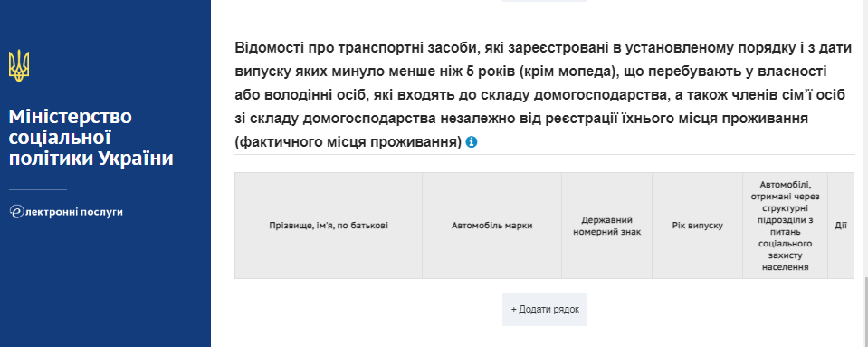This screenshot has height=347, width=868.
Task: Click the 'Відомості про транспортні засоби' section heading
Action: pos(539,95)
